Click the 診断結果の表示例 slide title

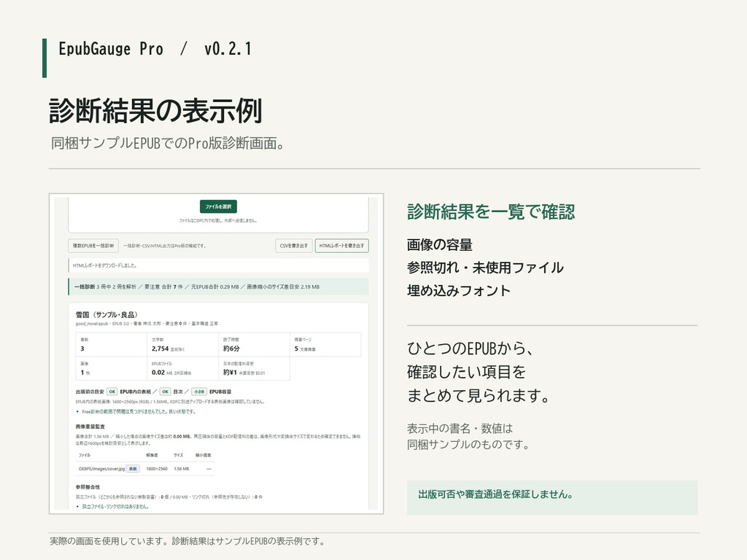click(156, 111)
